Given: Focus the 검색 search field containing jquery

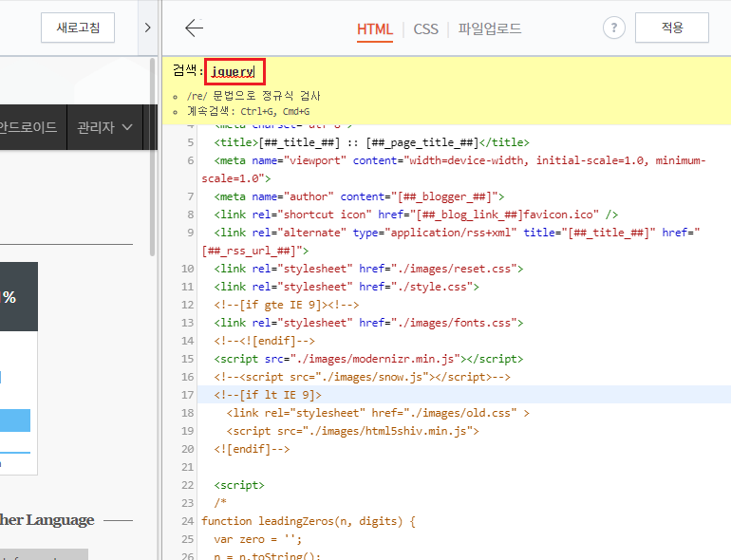Looking at the screenshot, I should click(235, 71).
